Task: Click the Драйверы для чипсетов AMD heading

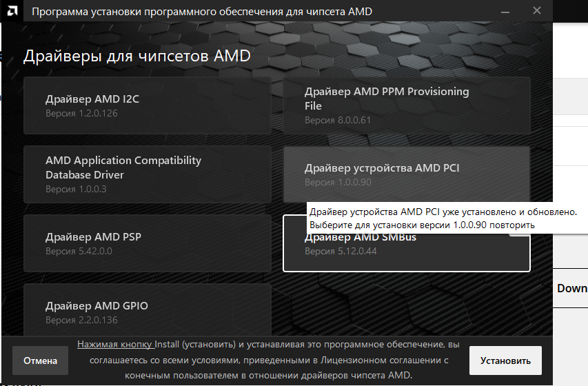Action: point(136,57)
